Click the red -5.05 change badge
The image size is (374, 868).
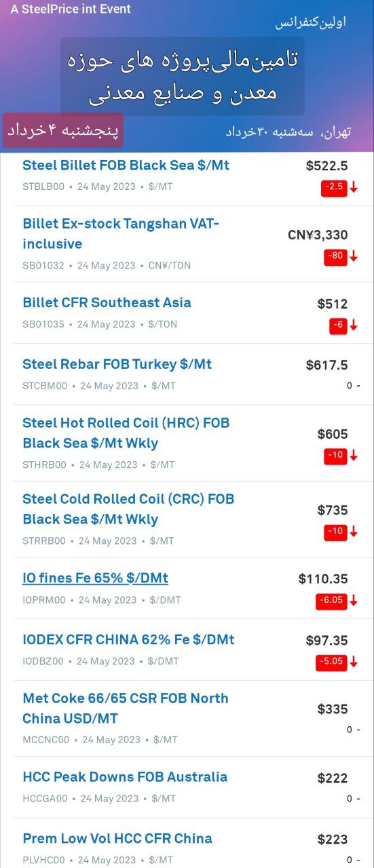332,662
